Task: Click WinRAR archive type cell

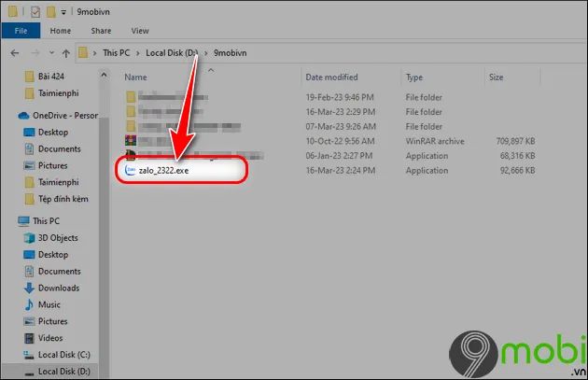Action: click(x=435, y=141)
